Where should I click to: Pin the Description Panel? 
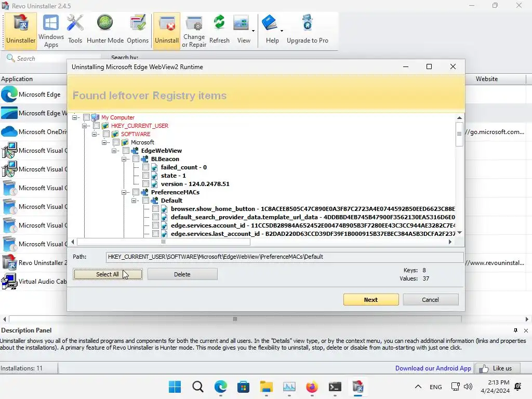pyautogui.click(x=515, y=330)
